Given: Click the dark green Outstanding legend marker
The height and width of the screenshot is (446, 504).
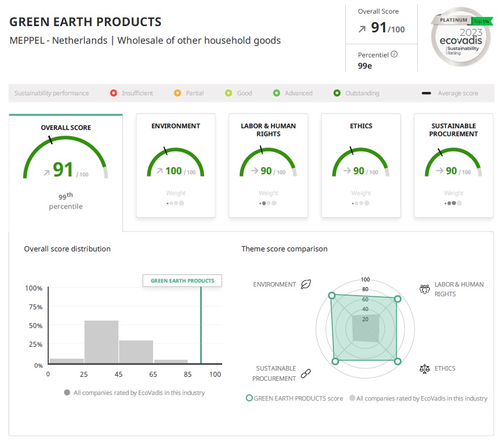Looking at the screenshot, I should coord(337,93).
